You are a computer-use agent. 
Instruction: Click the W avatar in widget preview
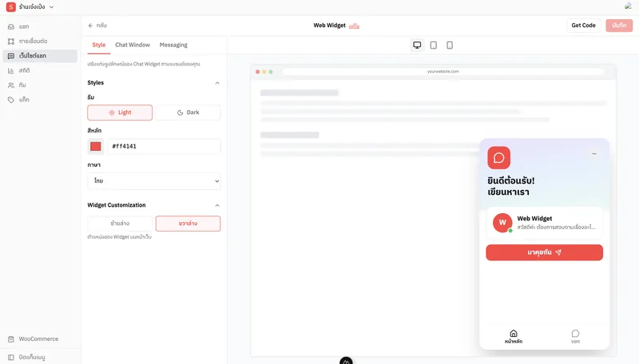[502, 223]
